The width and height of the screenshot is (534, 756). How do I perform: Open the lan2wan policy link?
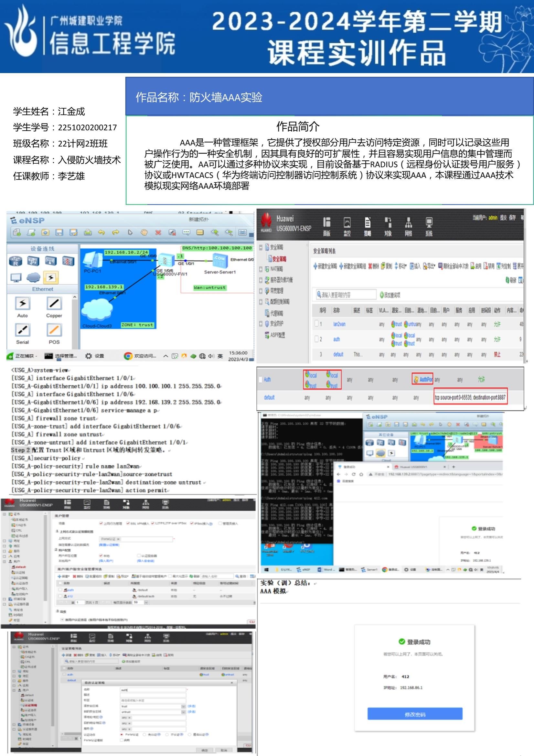[339, 324]
